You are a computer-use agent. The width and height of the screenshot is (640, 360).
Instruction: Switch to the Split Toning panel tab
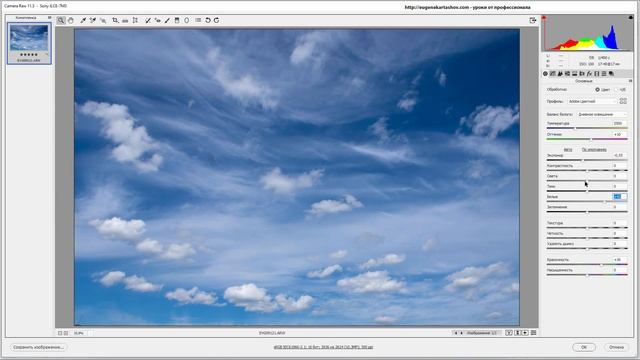[575, 73]
